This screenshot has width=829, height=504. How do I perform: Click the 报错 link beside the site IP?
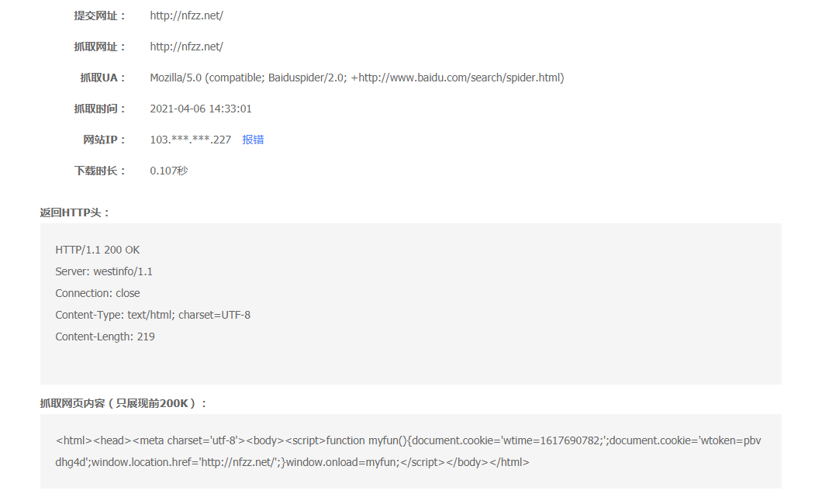click(x=253, y=140)
